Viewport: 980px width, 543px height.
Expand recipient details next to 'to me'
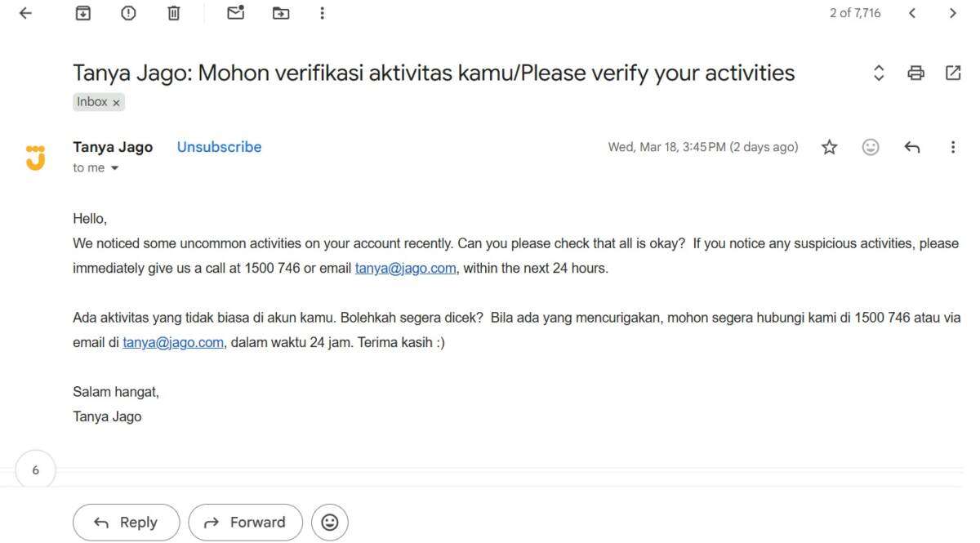click(114, 168)
